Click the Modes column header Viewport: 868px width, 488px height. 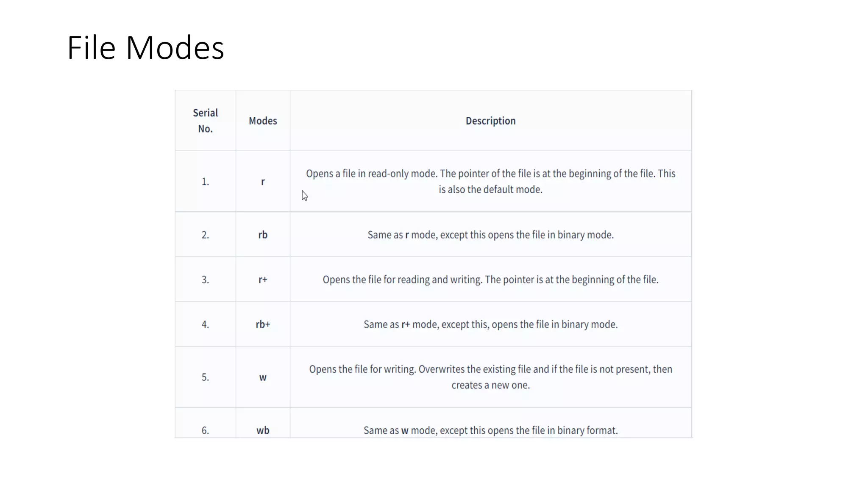tap(263, 121)
